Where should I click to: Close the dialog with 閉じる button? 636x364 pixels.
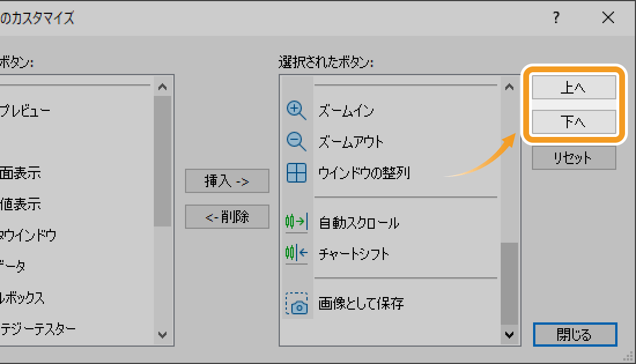[x=575, y=335]
